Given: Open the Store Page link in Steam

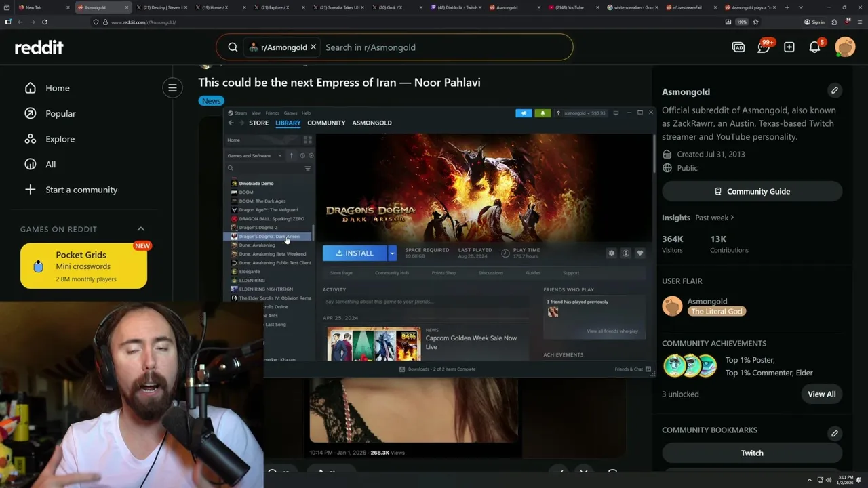Looking at the screenshot, I should click(x=341, y=273).
